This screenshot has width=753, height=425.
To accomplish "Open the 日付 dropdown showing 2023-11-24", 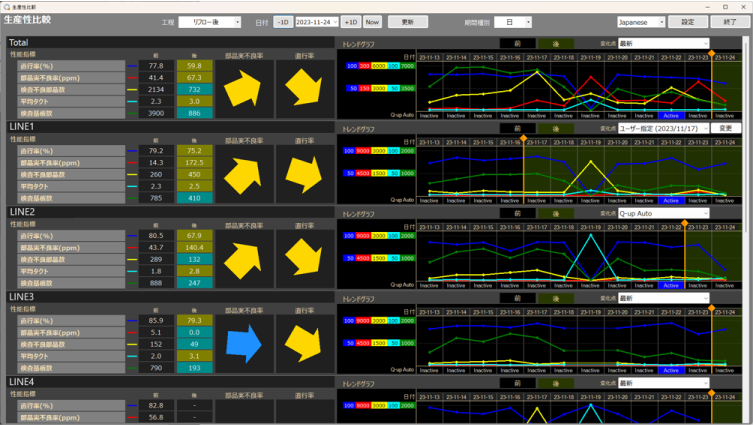I will pos(316,22).
